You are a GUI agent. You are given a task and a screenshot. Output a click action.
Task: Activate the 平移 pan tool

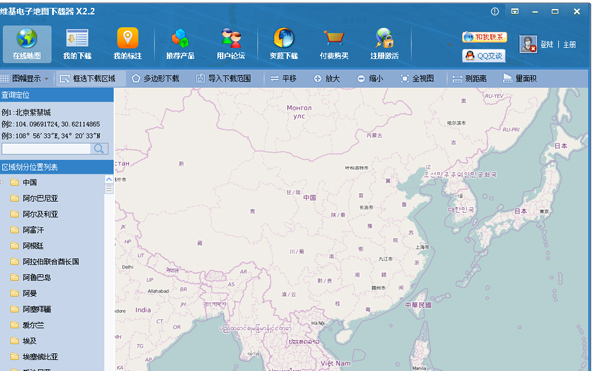[283, 79]
